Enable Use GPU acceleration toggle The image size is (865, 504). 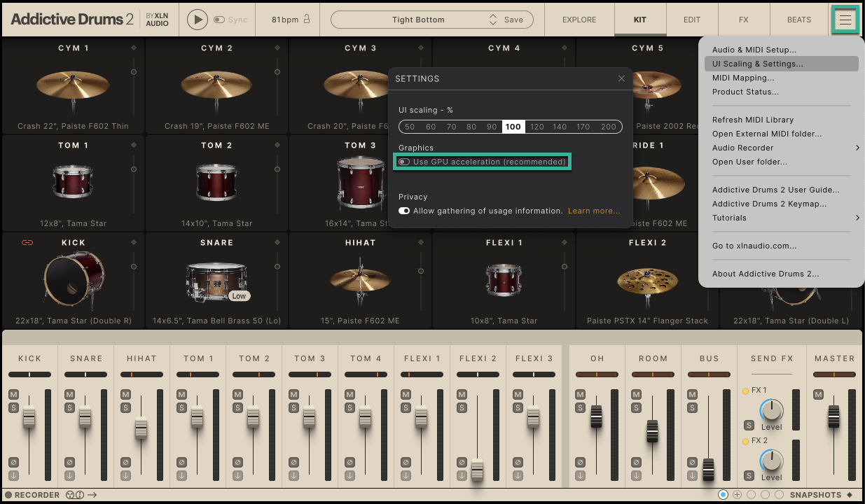(x=405, y=162)
